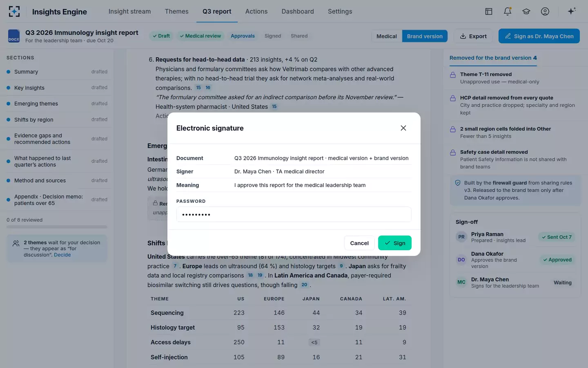The image size is (588, 368).
Task: Click the reviewed progress bar
Action: click(57, 227)
